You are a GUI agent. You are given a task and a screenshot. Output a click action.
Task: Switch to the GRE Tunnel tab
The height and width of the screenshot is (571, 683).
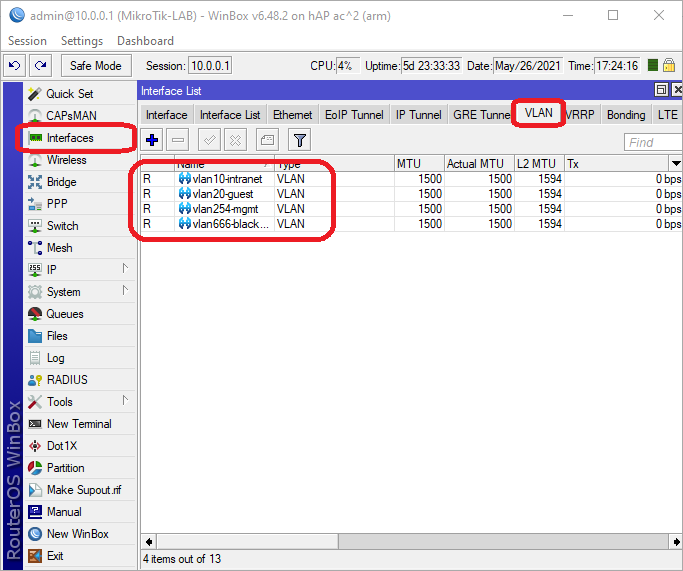[x=481, y=115]
